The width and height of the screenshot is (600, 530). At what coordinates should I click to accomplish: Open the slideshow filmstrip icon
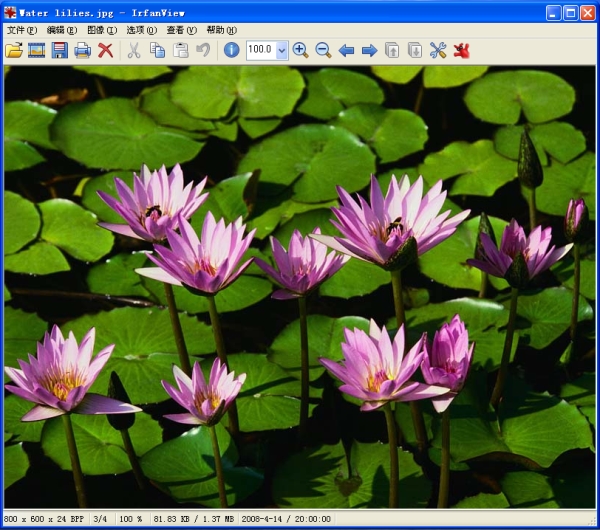pos(37,51)
